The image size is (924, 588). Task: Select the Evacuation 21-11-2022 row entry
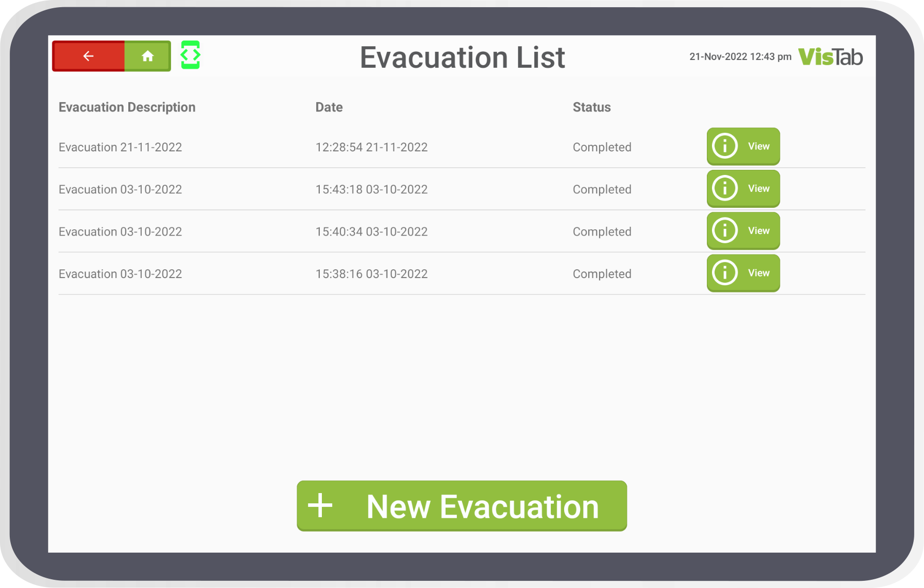(x=121, y=147)
